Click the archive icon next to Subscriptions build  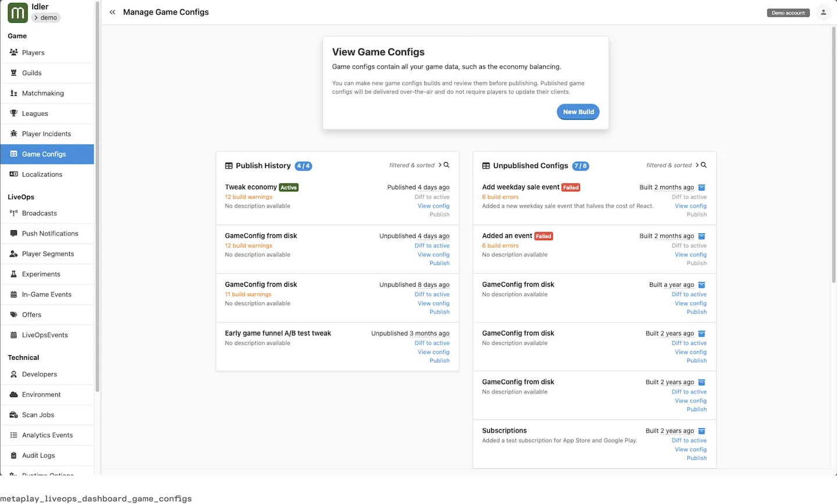pyautogui.click(x=702, y=431)
